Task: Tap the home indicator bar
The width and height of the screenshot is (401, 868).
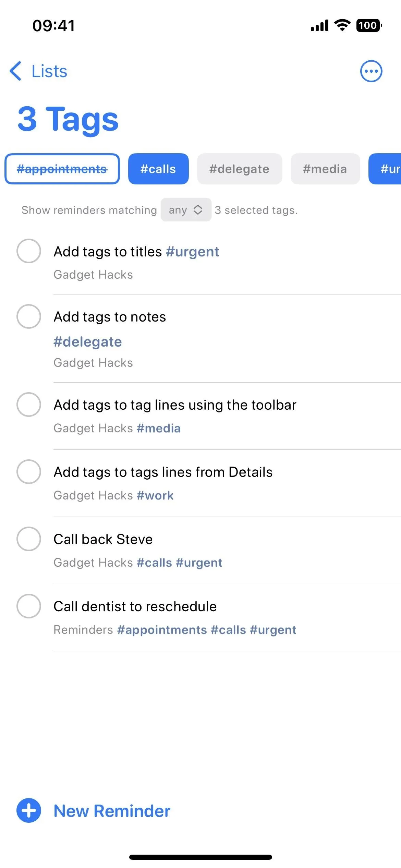Action: click(x=200, y=857)
